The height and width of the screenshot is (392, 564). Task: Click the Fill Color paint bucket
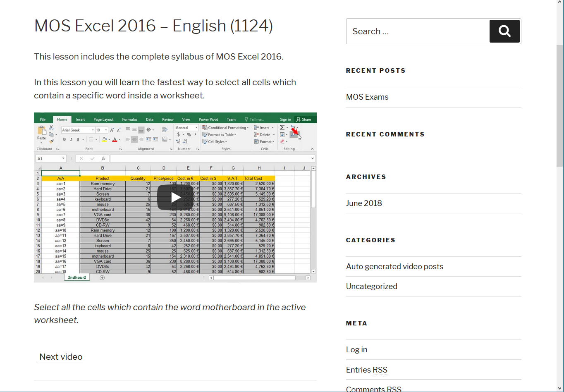pos(104,139)
